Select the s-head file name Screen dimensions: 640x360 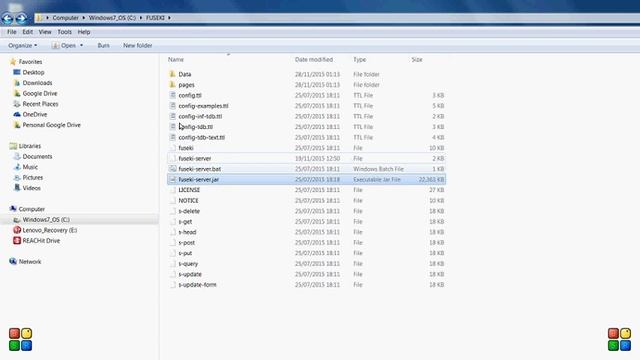[187, 232]
